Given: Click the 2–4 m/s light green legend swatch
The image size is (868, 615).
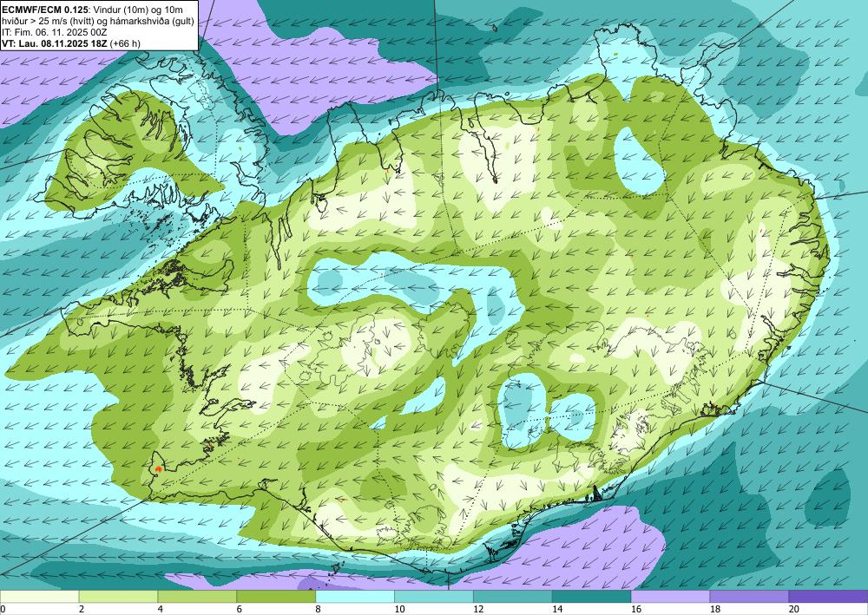Looking at the screenshot, I should tap(118, 597).
